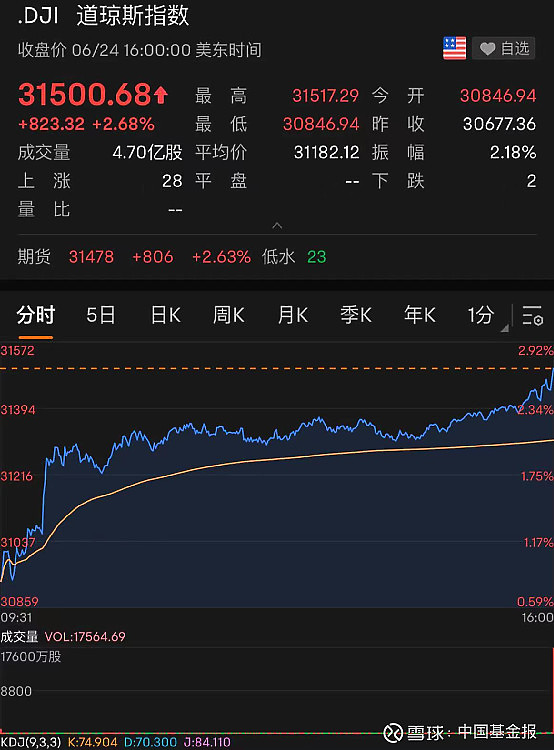Click the K:74.904 indicator value
554x750 pixels.
(x=92, y=742)
